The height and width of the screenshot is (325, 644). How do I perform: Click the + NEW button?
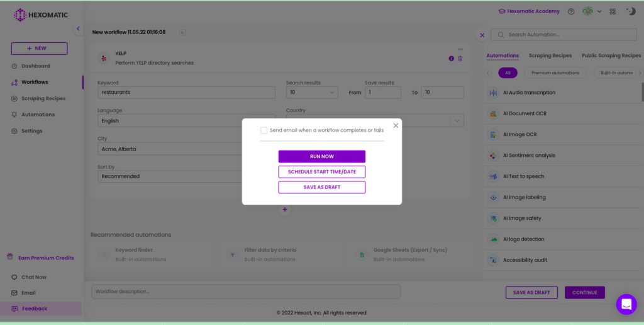[x=40, y=48]
